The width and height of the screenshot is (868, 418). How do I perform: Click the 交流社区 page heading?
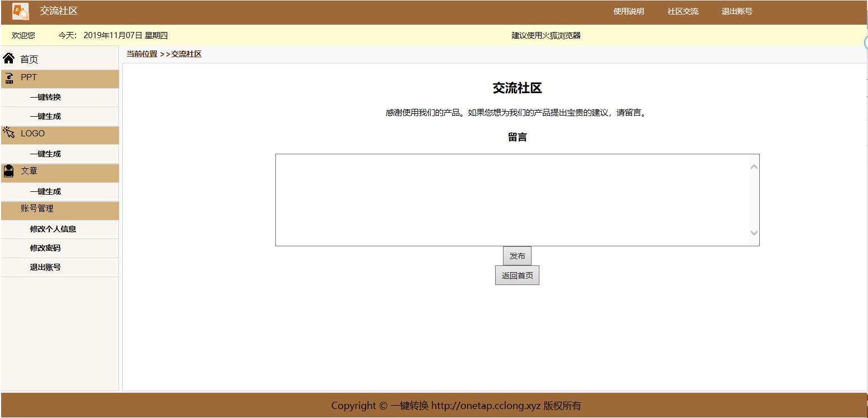(x=517, y=88)
